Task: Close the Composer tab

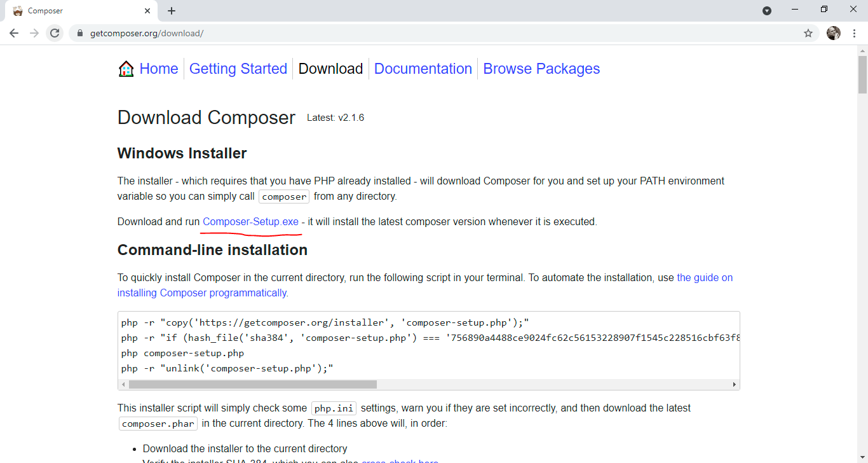Action: click(x=147, y=11)
